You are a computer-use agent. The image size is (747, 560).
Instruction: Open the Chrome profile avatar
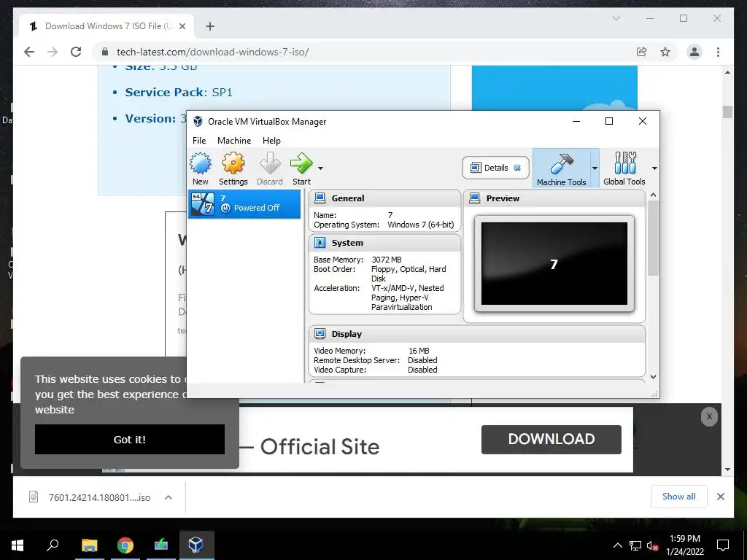pyautogui.click(x=694, y=52)
